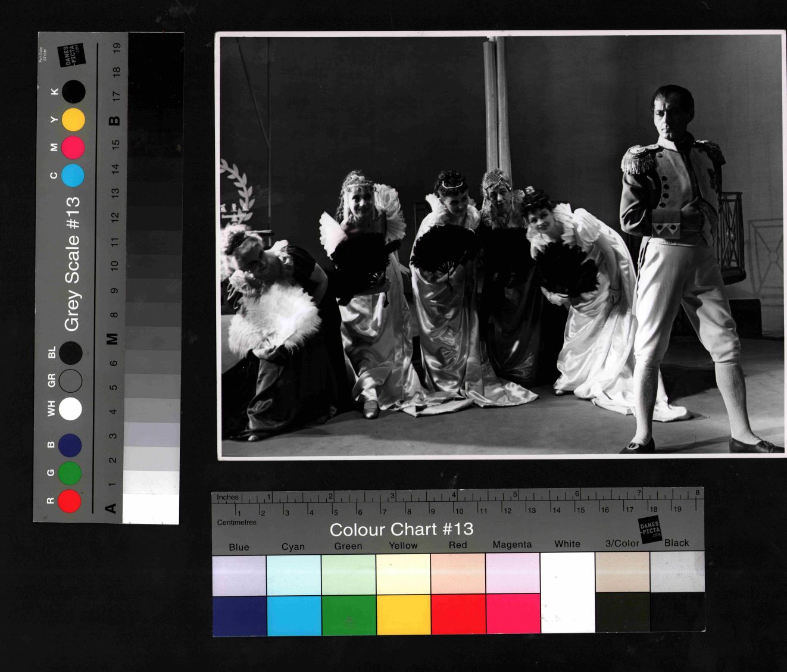
Task: Pick the solid yellow patch on colour chart
Action: point(403,614)
